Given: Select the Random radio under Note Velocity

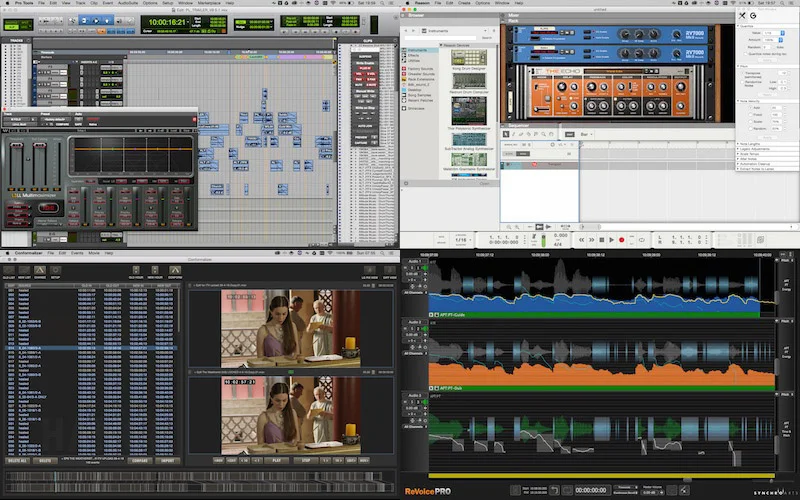Looking at the screenshot, I should (x=751, y=129).
